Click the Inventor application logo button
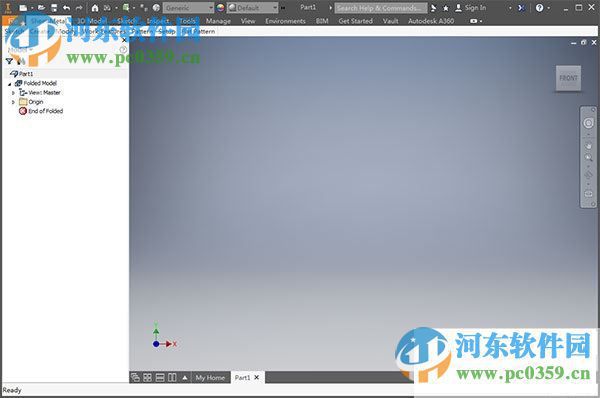Viewport: 600px width, 398px height. (8, 8)
